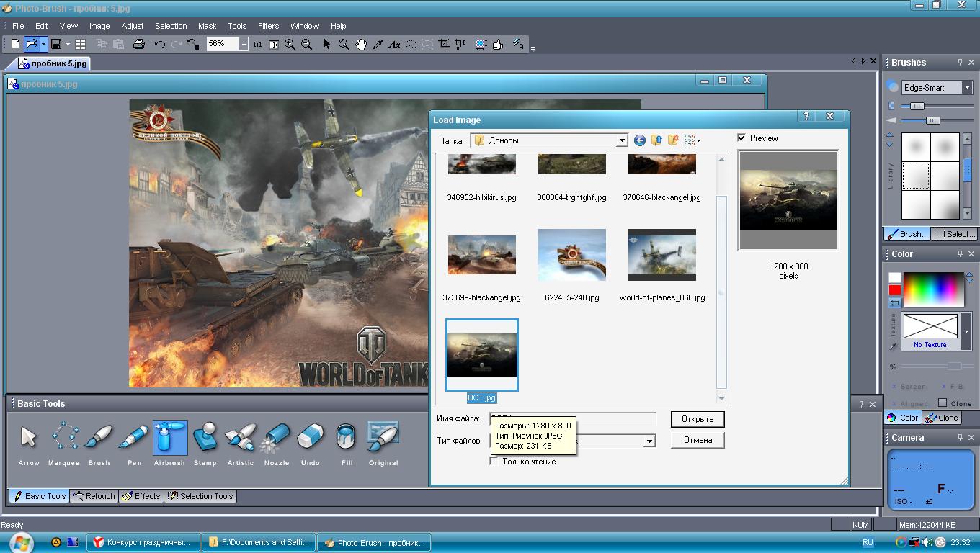Zoom in with the plus magnifier

point(290,45)
